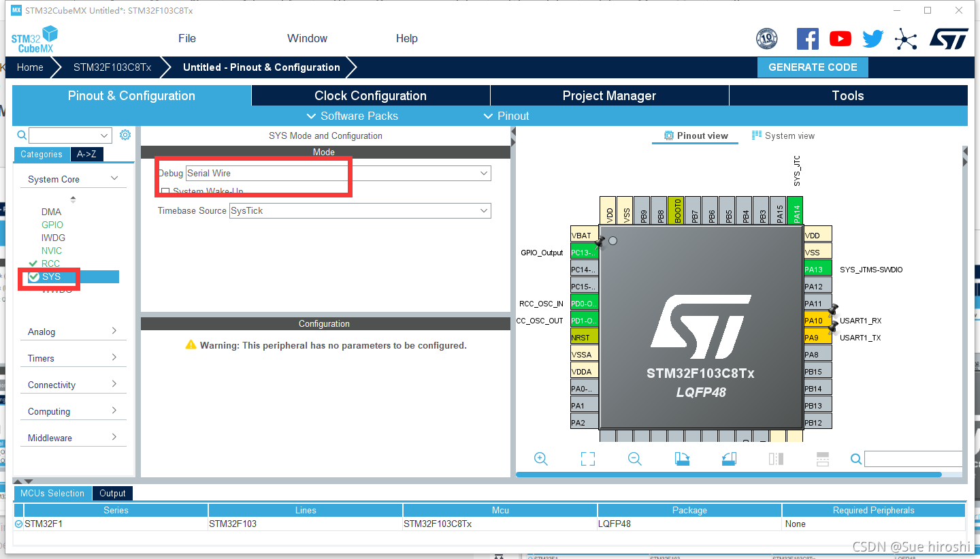This screenshot has width=980, height=559.
Task: Switch to System view
Action: [783, 135]
